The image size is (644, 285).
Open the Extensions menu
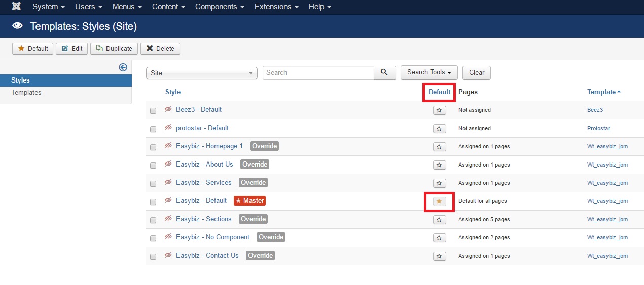(276, 7)
